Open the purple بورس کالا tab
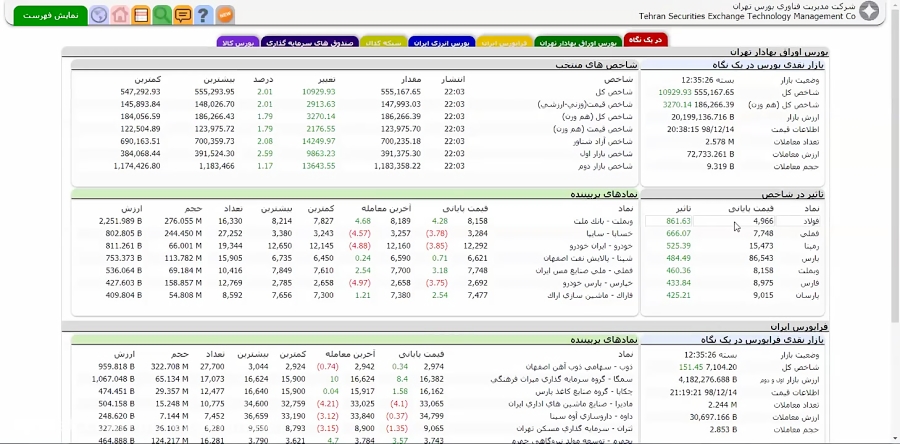Screen dimensions: 900x444 (x=238, y=42)
